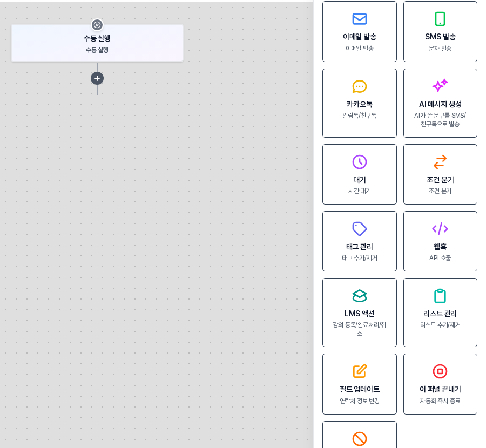The image size is (486, 448).
Task: Choose the 카카오톡 speech bubble icon
Action: (360, 86)
